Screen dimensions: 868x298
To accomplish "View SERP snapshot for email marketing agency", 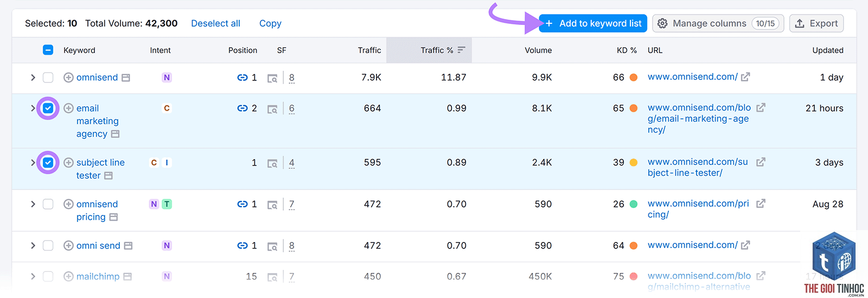I will click(x=272, y=109).
